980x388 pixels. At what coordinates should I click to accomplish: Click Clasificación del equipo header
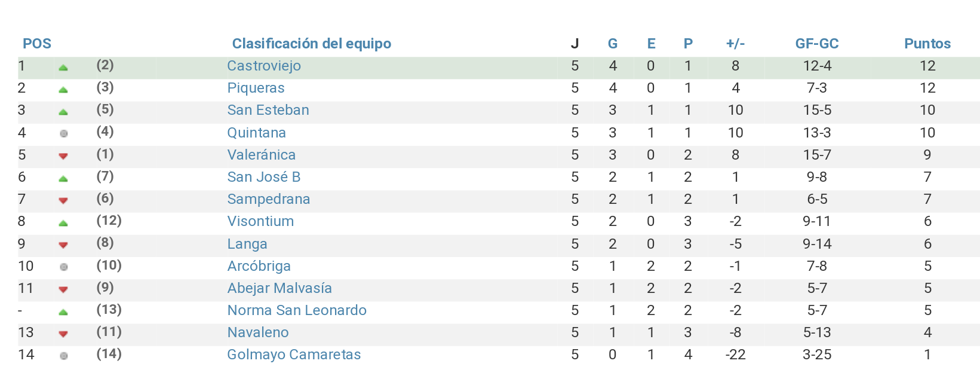pyautogui.click(x=312, y=44)
